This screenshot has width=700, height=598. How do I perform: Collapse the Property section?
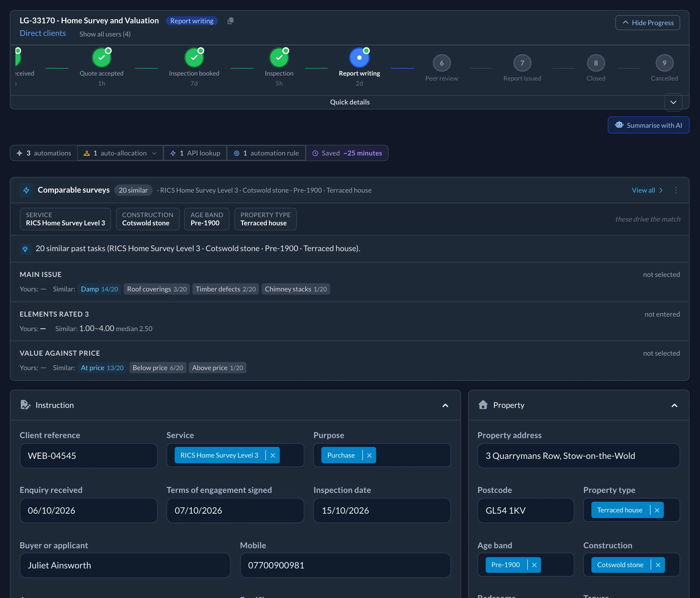(674, 405)
